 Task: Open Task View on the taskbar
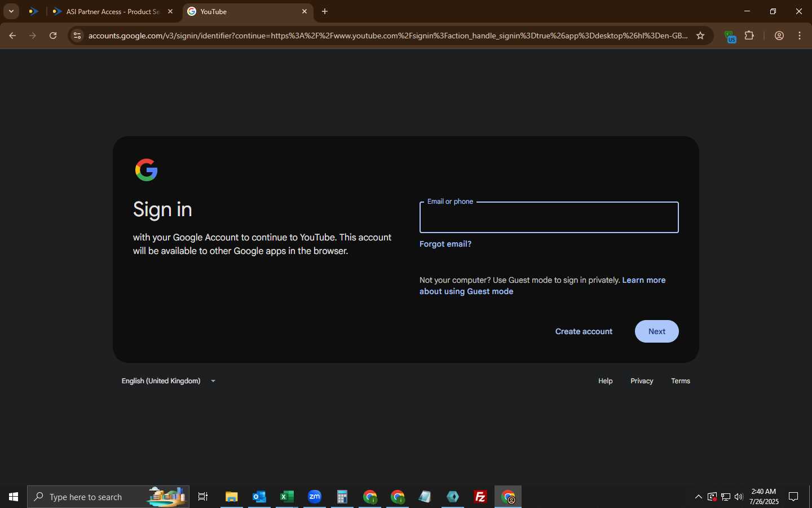pyautogui.click(x=203, y=497)
